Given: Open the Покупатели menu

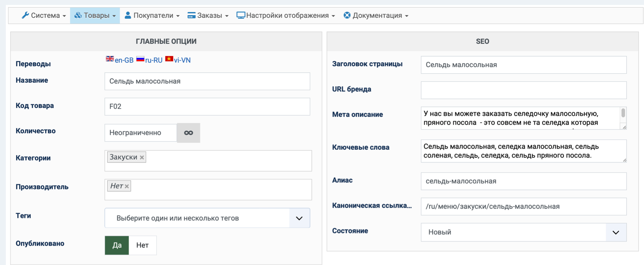Looking at the screenshot, I should tap(152, 15).
